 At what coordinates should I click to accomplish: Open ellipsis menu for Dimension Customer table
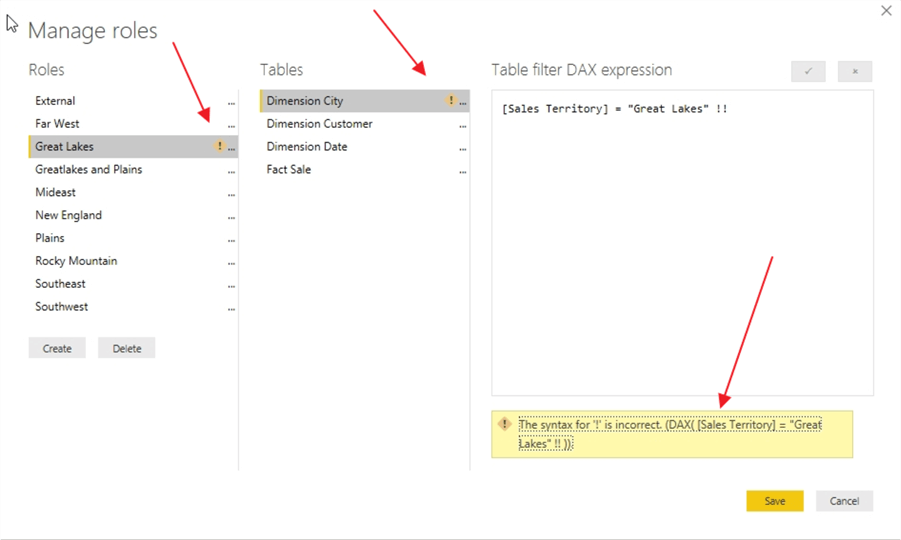[x=463, y=125]
